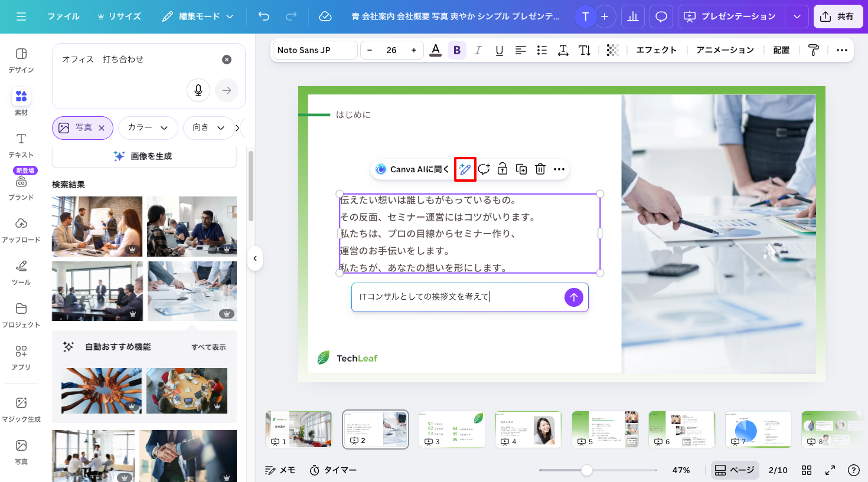Click the lock icon in floating toolbar

coord(502,169)
